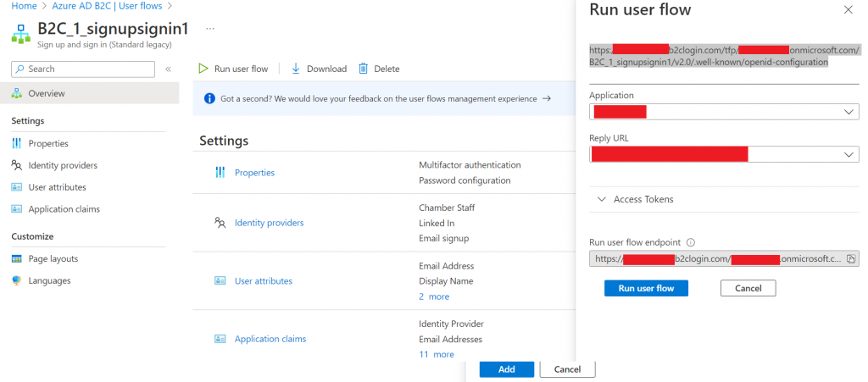Click the Download toolbar icon
868x382 pixels.
tap(297, 69)
